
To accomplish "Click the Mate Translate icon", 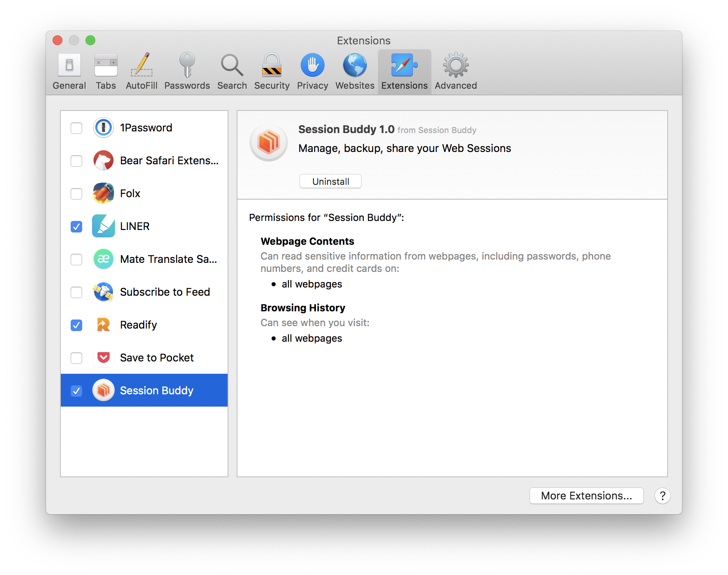I will click(104, 259).
